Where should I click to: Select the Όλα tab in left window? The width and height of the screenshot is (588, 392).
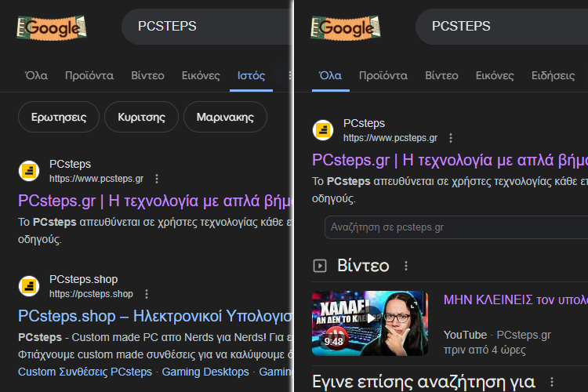point(36,76)
